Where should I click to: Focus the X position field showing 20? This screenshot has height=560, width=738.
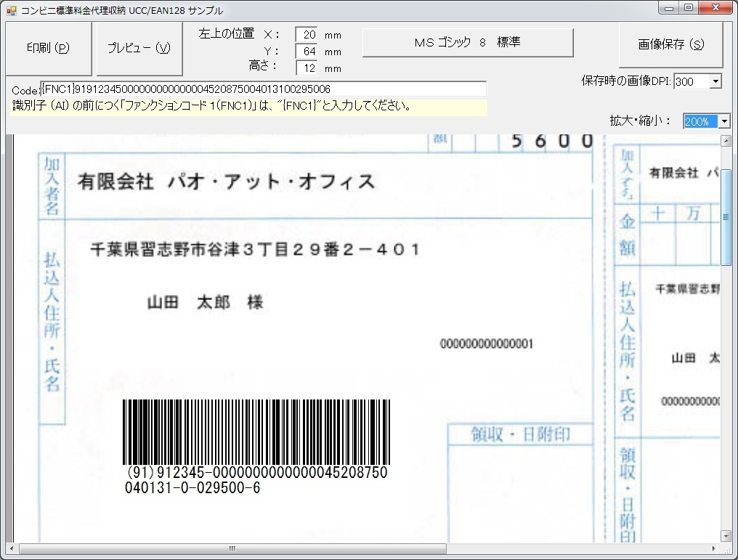click(307, 35)
